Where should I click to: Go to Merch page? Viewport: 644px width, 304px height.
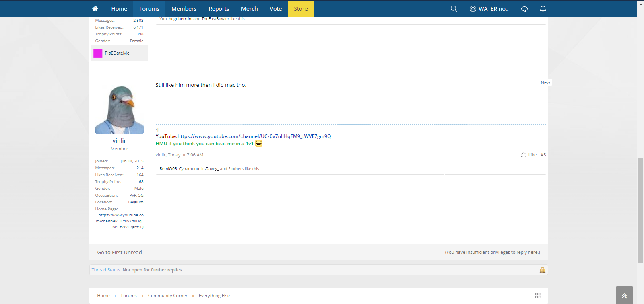point(250,9)
